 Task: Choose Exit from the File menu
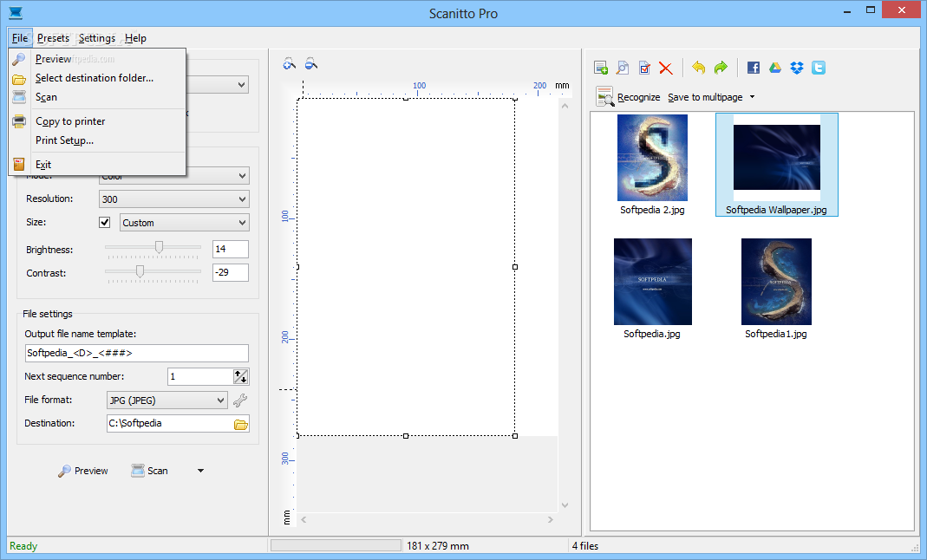point(97,164)
